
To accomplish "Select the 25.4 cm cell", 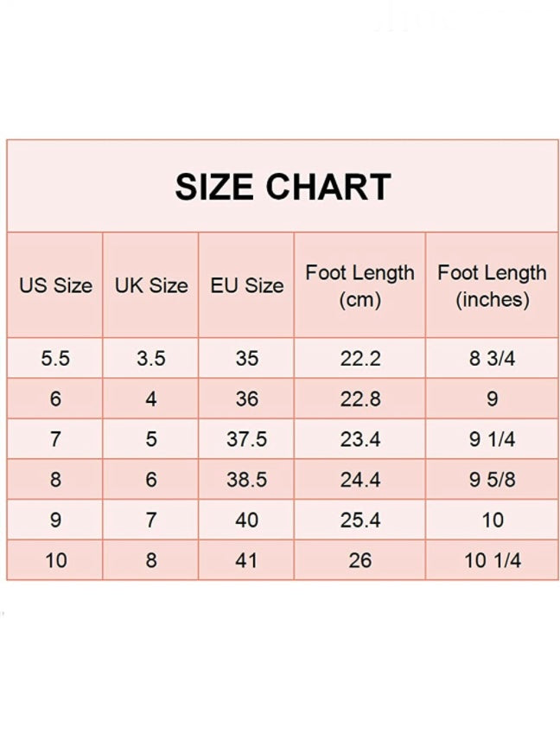I will coord(360,520).
